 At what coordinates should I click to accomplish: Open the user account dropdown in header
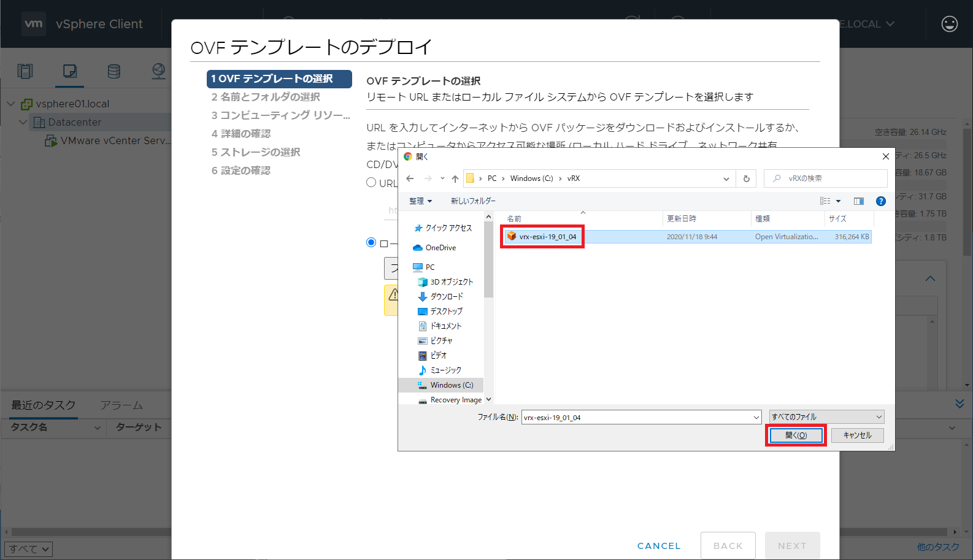click(867, 24)
